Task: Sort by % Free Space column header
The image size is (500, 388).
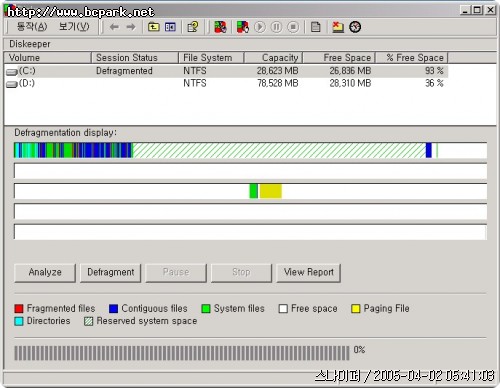Action: [412, 58]
